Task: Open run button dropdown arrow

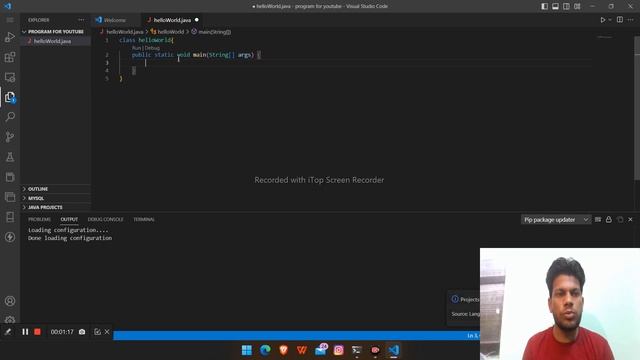Action: tap(610, 20)
